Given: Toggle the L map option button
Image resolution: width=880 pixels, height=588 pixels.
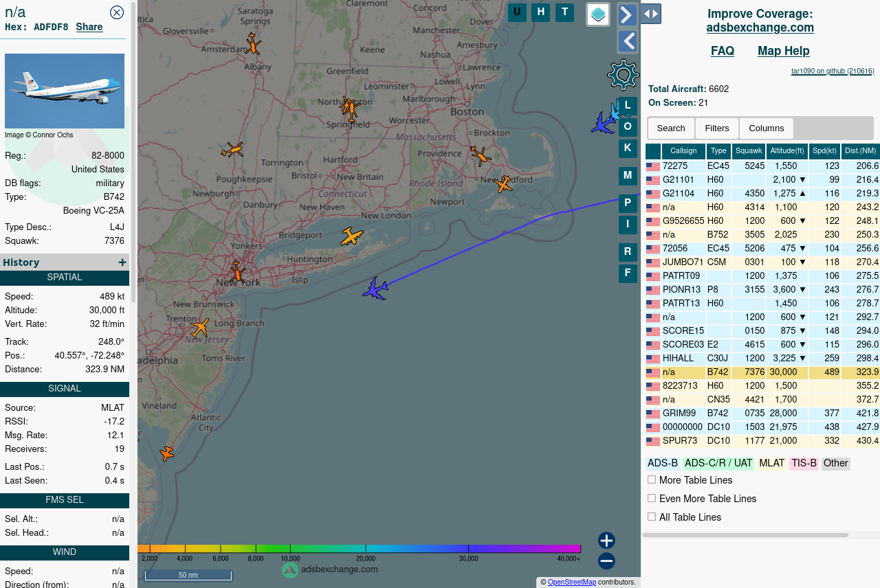Looking at the screenshot, I should click(628, 106).
